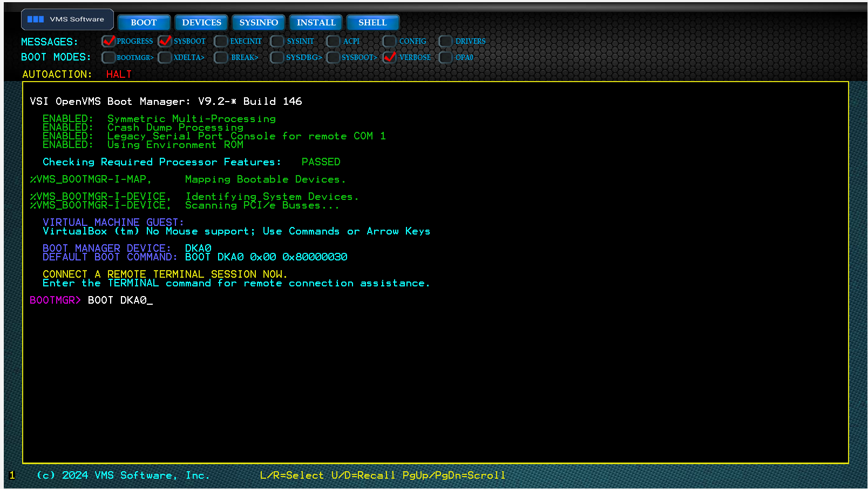Click 'Scanning PCI/e Busses...' text

click(x=262, y=205)
